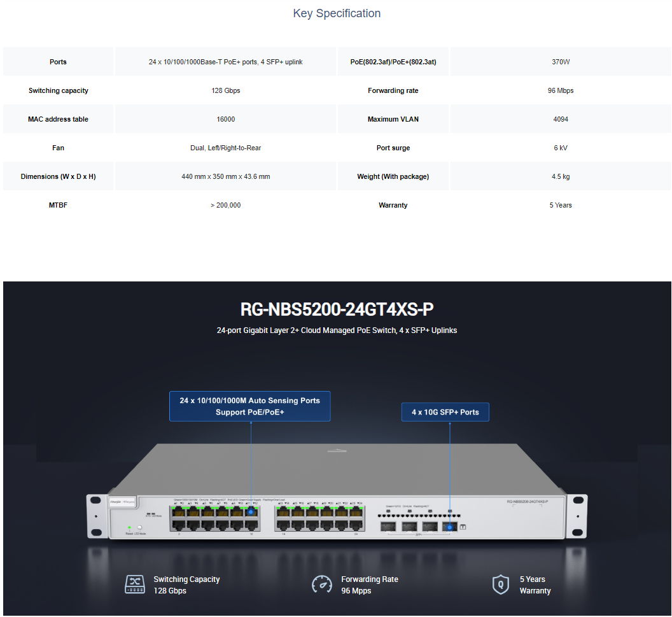Click the 'Forwarding Rate 96 Mpps' banner text

370,585
